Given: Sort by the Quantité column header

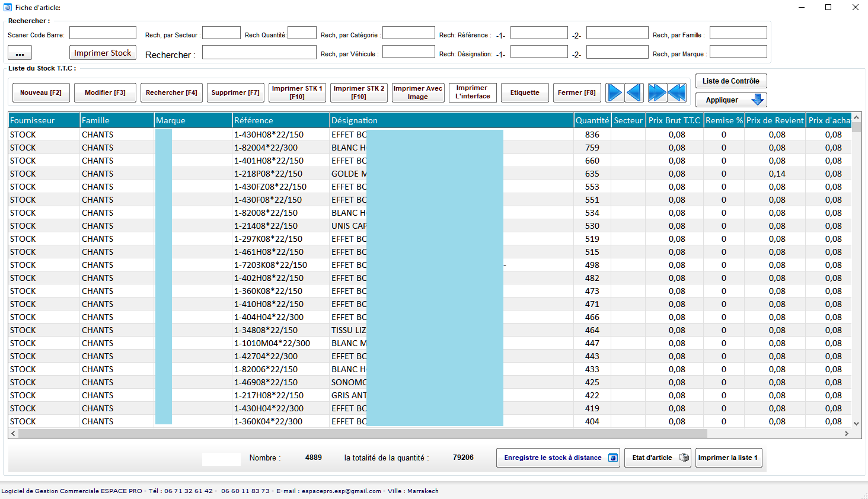Looking at the screenshot, I should [x=592, y=120].
